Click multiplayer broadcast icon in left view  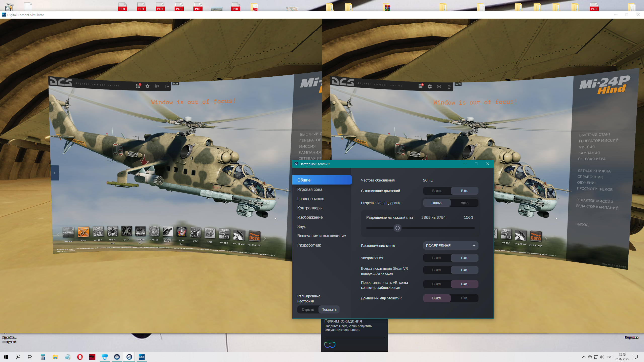click(157, 86)
